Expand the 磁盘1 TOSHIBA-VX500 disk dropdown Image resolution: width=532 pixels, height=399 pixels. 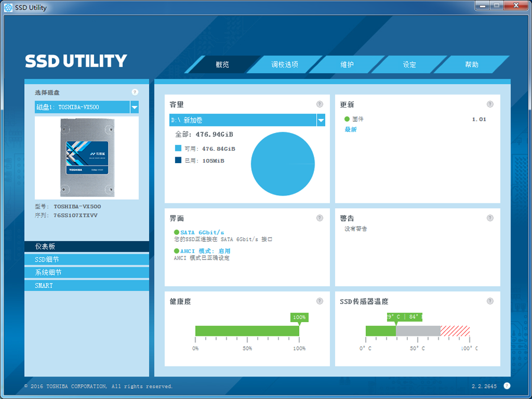tap(134, 107)
